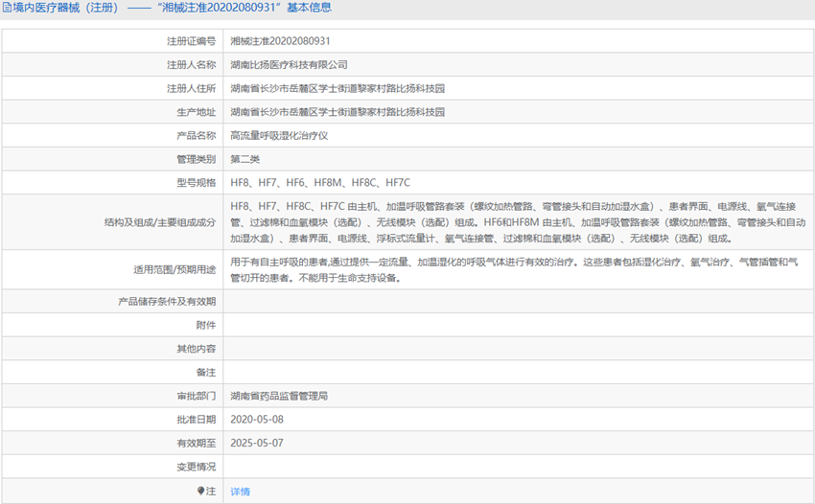This screenshot has width=815, height=504.
Task: Click the 注册证编号 row label
Action: tap(191, 41)
